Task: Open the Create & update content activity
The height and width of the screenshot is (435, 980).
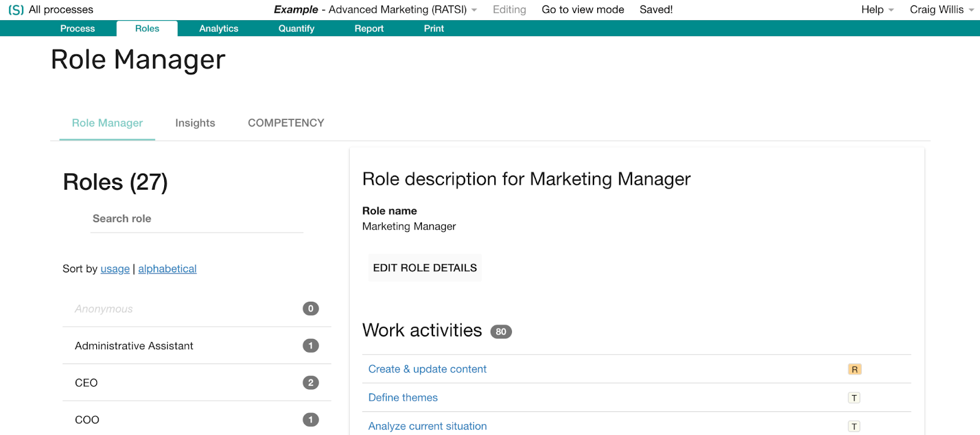Action: 427,370
